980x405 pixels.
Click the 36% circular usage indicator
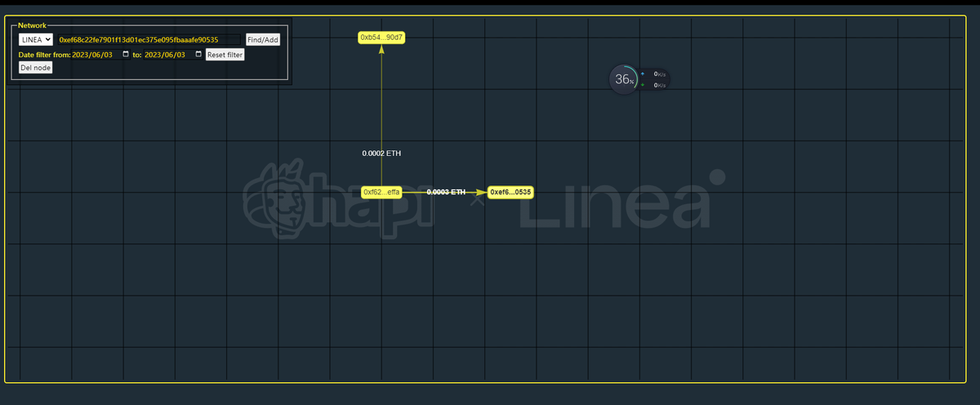pyautogui.click(x=624, y=79)
